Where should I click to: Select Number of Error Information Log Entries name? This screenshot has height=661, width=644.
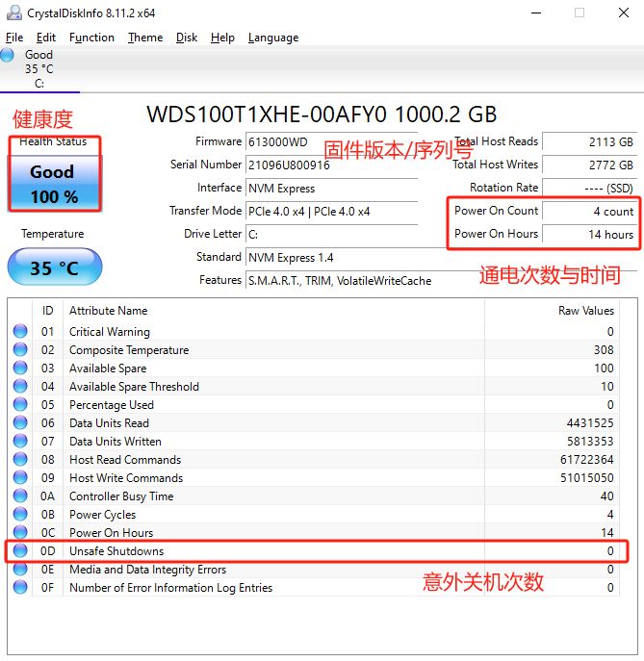tap(170, 588)
